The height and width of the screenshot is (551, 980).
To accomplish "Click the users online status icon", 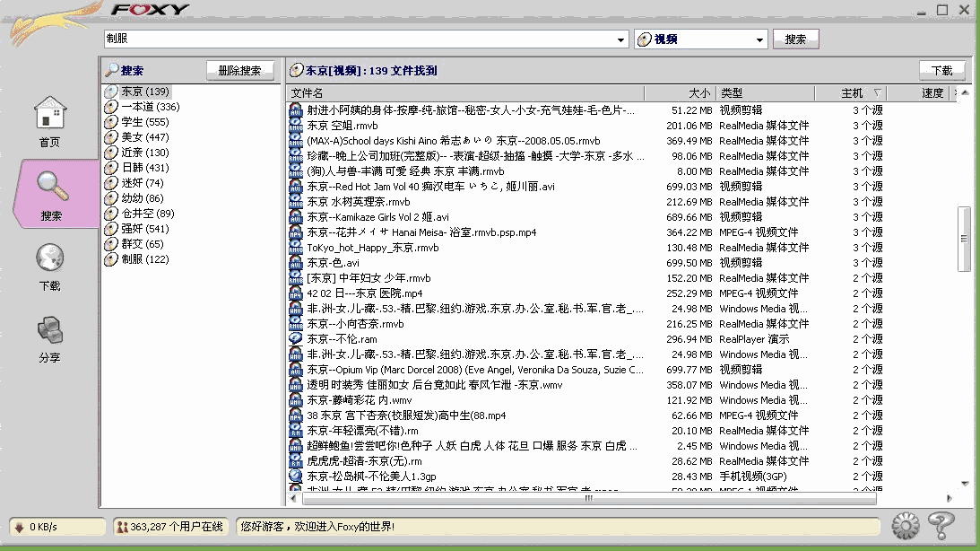I will click(x=121, y=527).
